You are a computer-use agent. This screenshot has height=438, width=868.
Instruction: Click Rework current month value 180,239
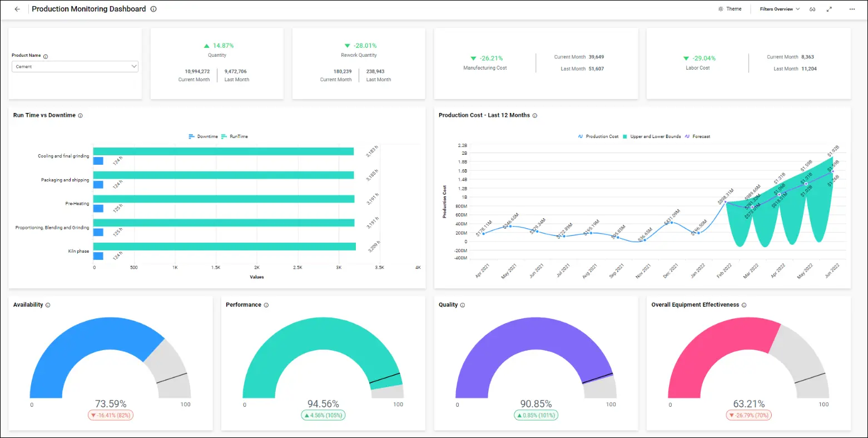pos(343,71)
